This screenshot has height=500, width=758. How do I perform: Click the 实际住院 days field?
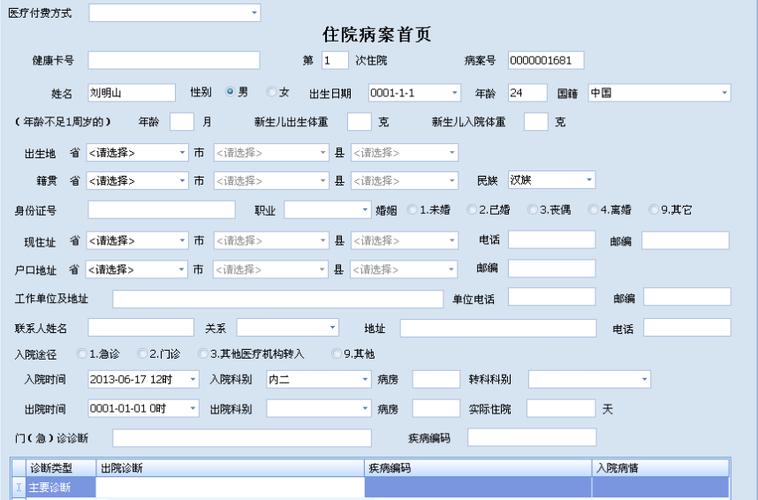(x=561, y=409)
